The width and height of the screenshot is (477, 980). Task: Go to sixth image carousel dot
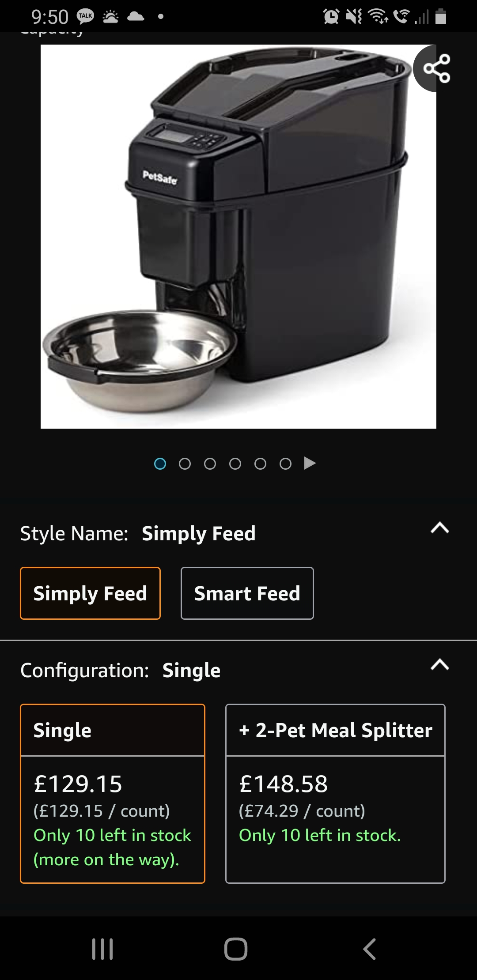click(286, 464)
